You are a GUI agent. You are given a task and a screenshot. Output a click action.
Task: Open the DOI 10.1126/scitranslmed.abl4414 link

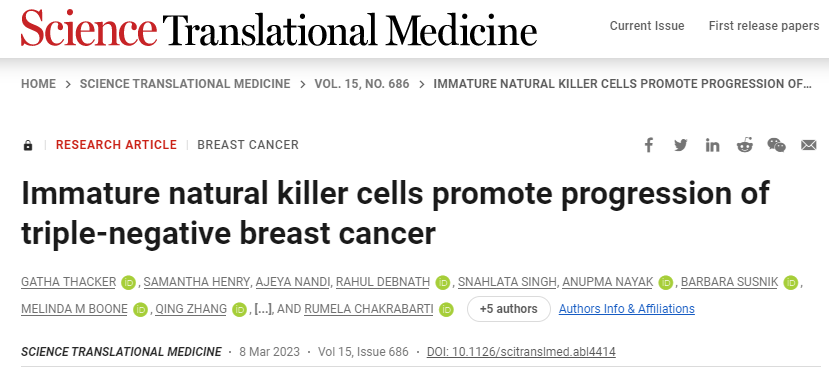coord(521,351)
